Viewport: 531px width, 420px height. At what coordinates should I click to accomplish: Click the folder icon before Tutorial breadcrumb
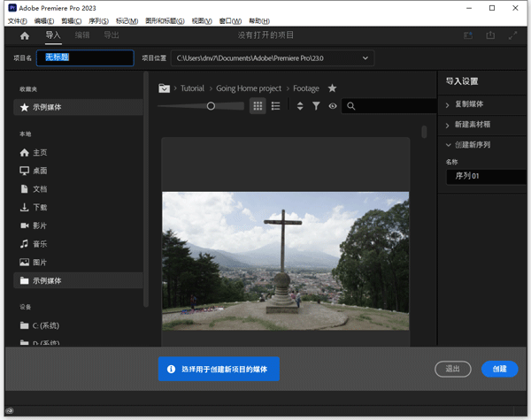(164, 88)
